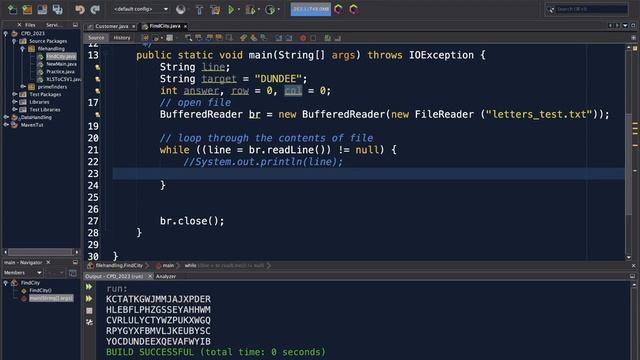This screenshot has width=640, height=360.
Task: Expand the MavenTut project node
Action: [6, 125]
